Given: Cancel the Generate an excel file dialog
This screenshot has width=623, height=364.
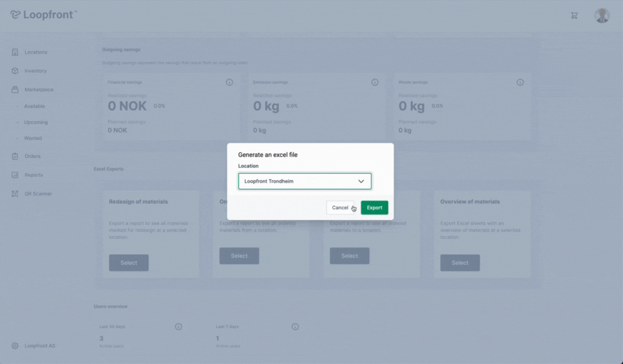Looking at the screenshot, I should pyautogui.click(x=340, y=207).
